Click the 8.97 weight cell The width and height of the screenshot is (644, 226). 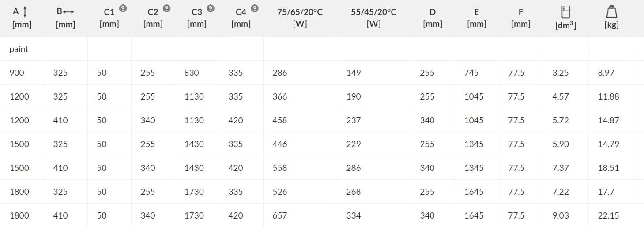coord(606,73)
